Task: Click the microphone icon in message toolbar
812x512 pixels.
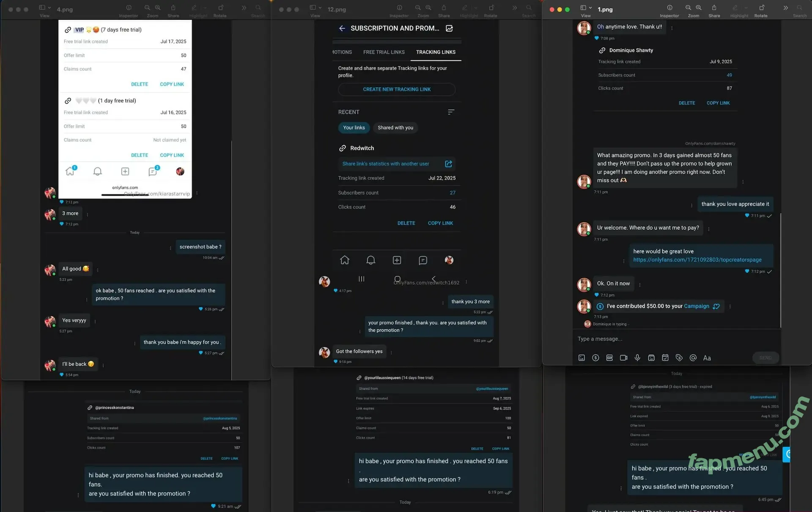Action: (637, 358)
